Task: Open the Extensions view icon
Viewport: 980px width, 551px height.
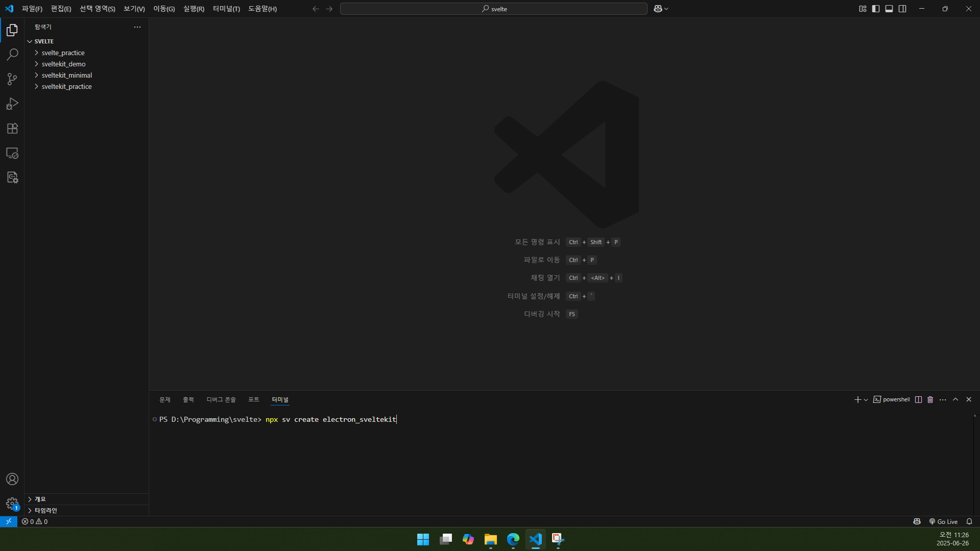Action: point(12,128)
